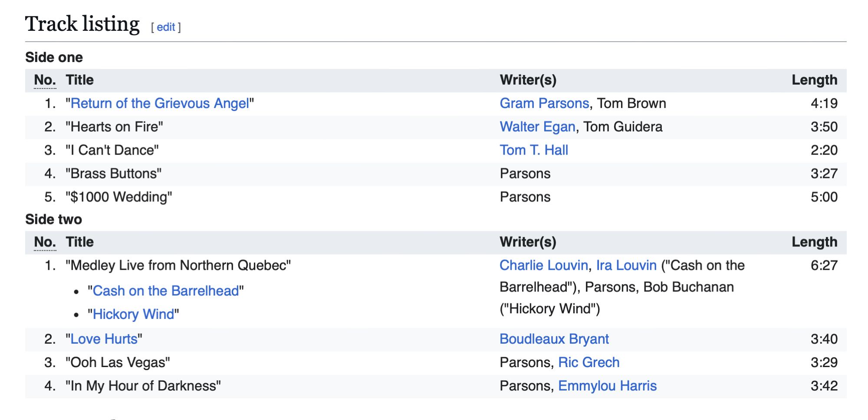This screenshot has height=420, width=868.
Task: Click the "$1000 Wedding" track title
Action: click(118, 197)
